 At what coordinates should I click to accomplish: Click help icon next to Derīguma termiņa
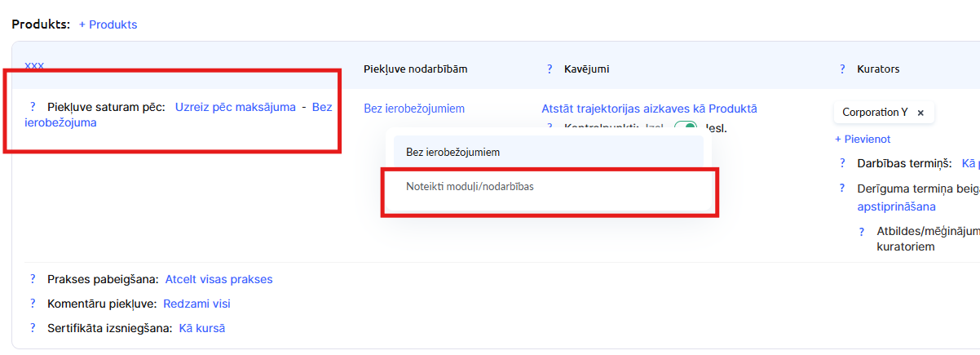[x=842, y=189]
